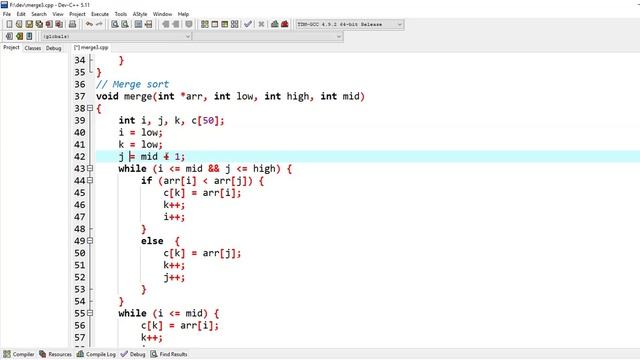
Task: Click the blue bookmark icon in second toolbar row
Action: (x=29, y=36)
